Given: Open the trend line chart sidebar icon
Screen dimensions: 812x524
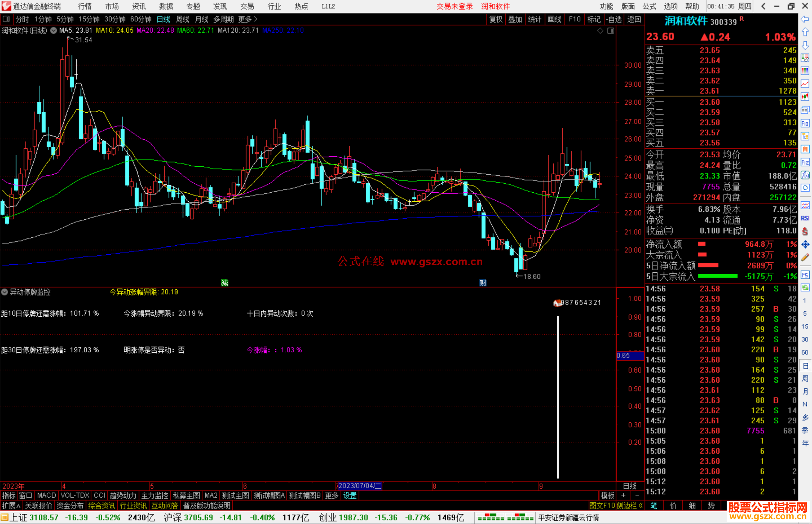Looking at the screenshot, I should [x=805, y=84].
